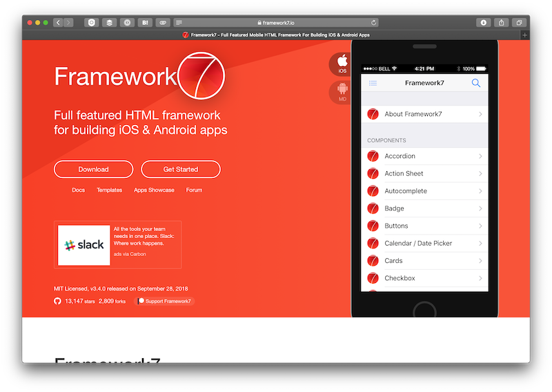Open the Forum link
Viewport: 552px width, 392px height.
194,190
